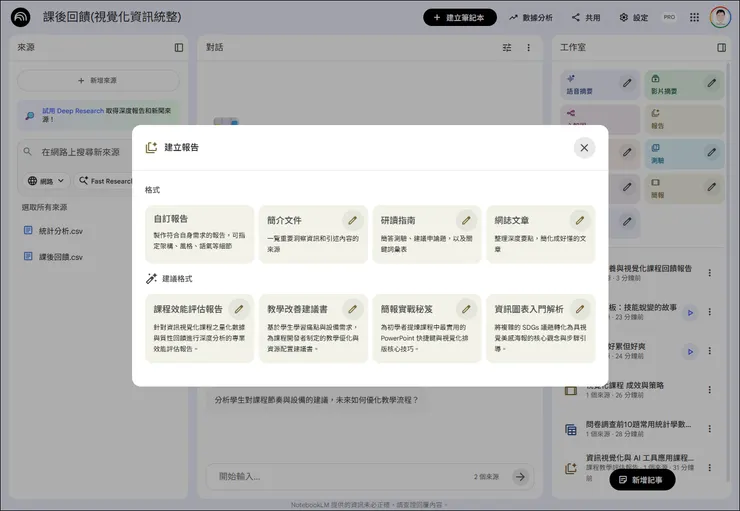Collapse the 工作室 panel with panel icon
Image resolution: width=740 pixels, height=511 pixels.
click(x=722, y=48)
